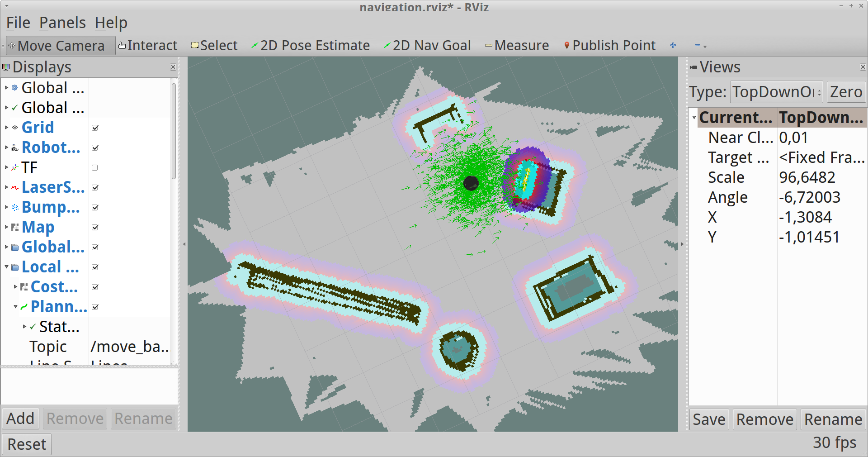This screenshot has height=457, width=868.
Task: Click the Add display button
Action: tap(20, 419)
